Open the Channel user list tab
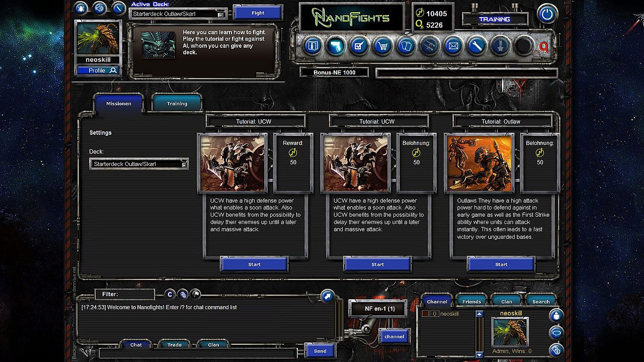 (x=437, y=302)
